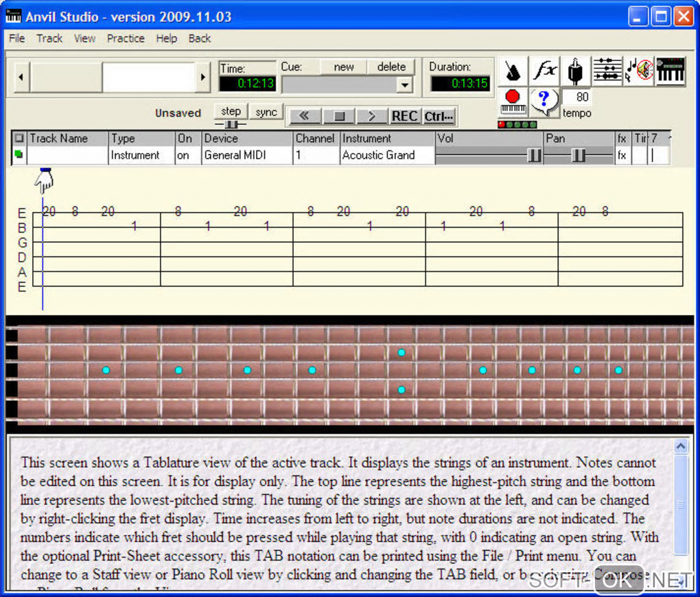Click the A string label in tablature
This screenshot has height=597, width=700.
[x=22, y=272]
